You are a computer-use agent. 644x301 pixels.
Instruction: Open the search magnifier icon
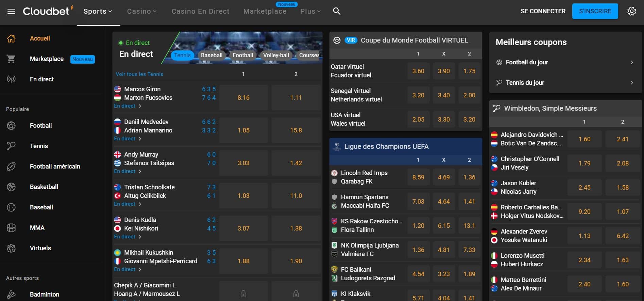pos(337,11)
